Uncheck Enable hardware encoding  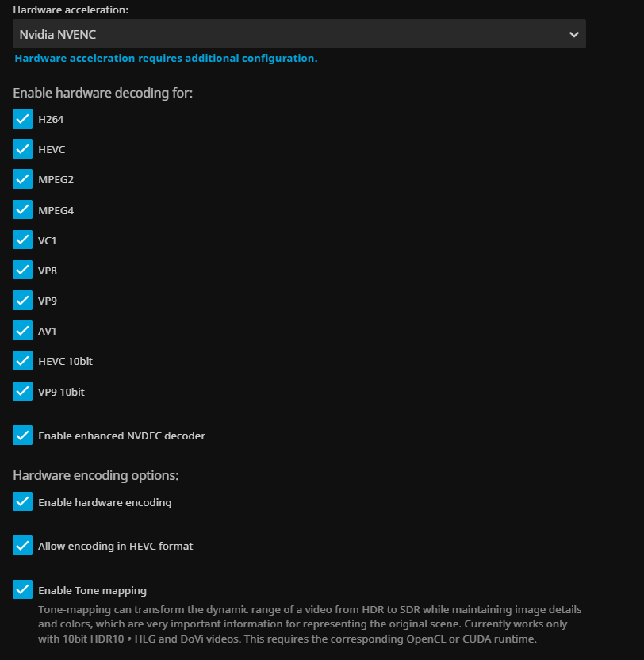pyautogui.click(x=23, y=502)
